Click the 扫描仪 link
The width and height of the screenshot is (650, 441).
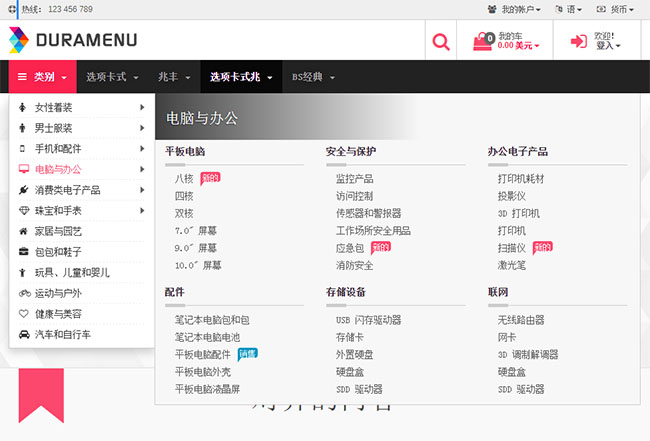511,248
